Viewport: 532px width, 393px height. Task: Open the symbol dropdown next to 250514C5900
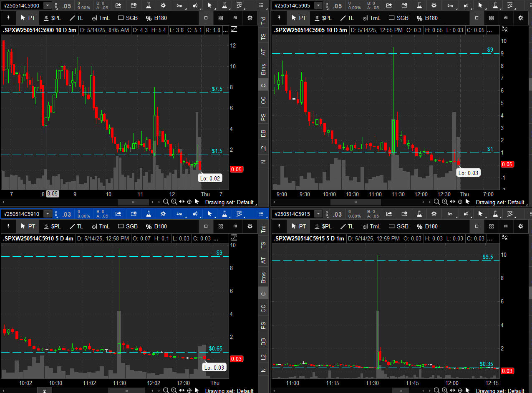coord(48,5)
